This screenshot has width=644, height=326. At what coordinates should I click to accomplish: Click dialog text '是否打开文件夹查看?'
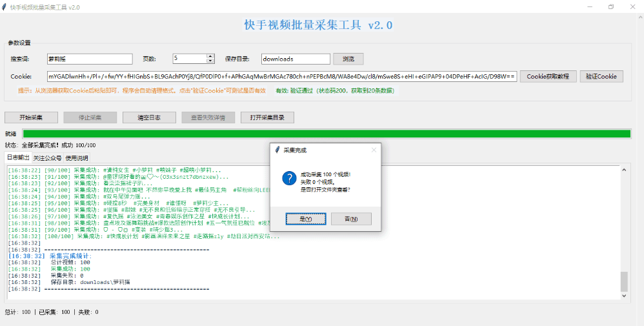(325, 190)
